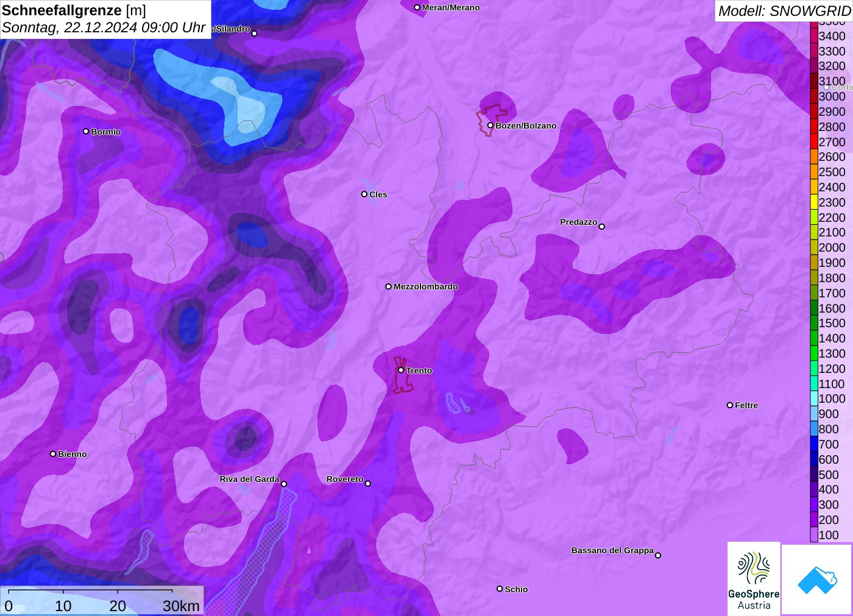Pick the legend color swatch for 3100
Screen dimensions: 853x616
[x=814, y=81]
